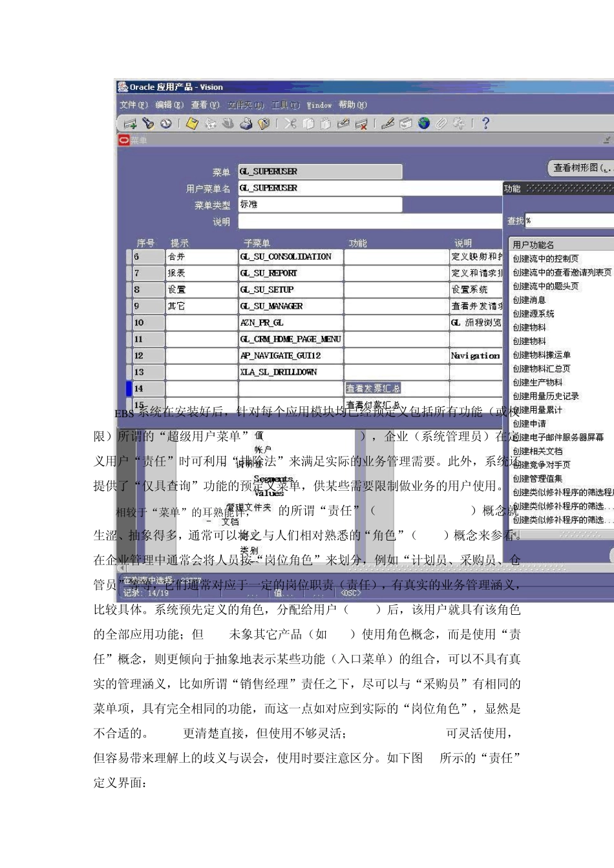Click the 查找 search field

pos(569,221)
